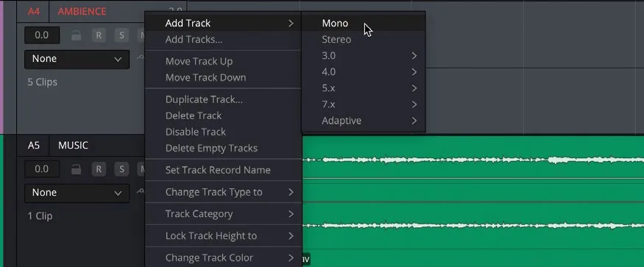
Task: Click the AMBIENCE track volume field 0.0
Action: click(x=42, y=35)
